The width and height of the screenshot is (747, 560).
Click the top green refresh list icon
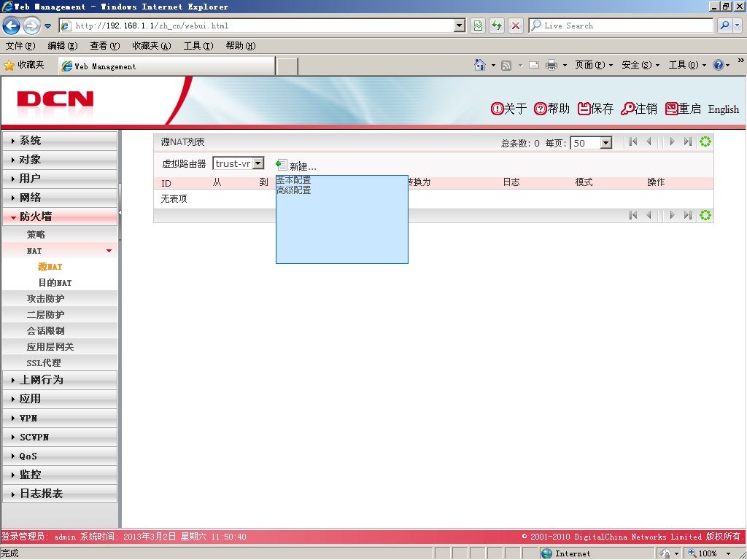pos(705,141)
